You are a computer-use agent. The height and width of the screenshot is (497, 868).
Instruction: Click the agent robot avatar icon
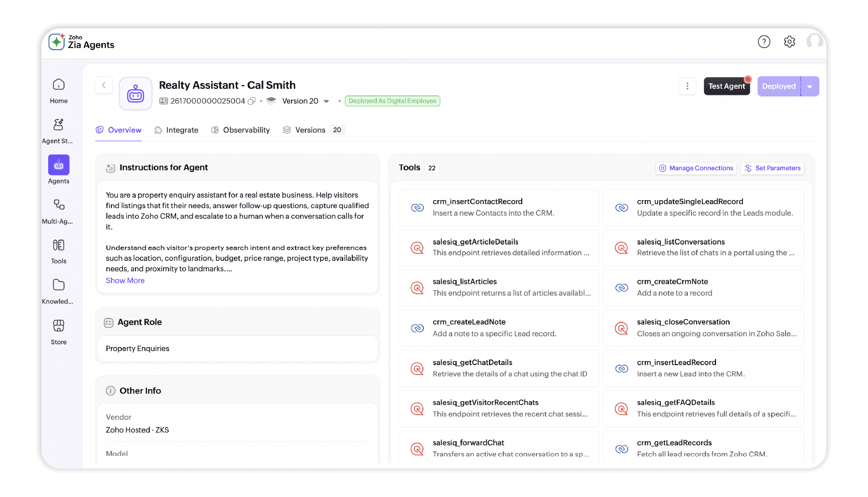[x=135, y=94]
